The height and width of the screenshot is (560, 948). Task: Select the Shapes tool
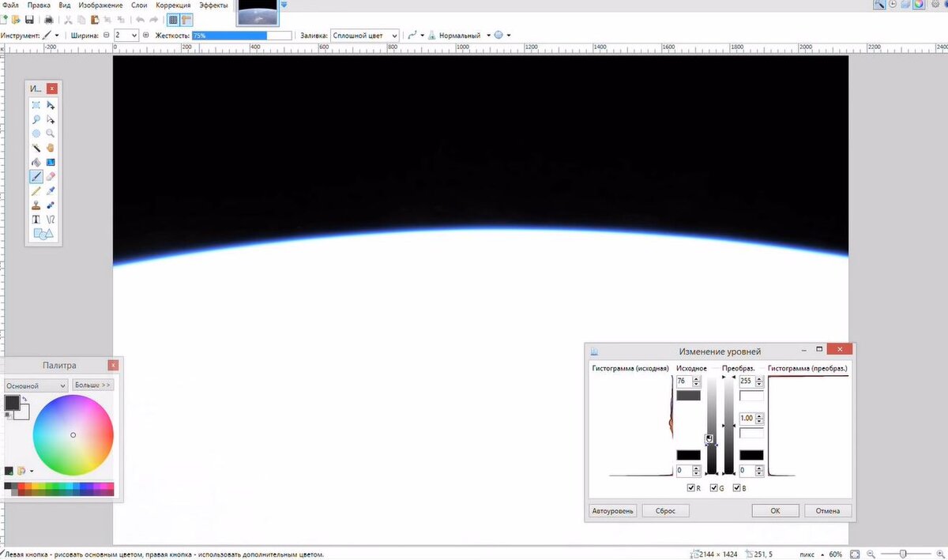(43, 234)
